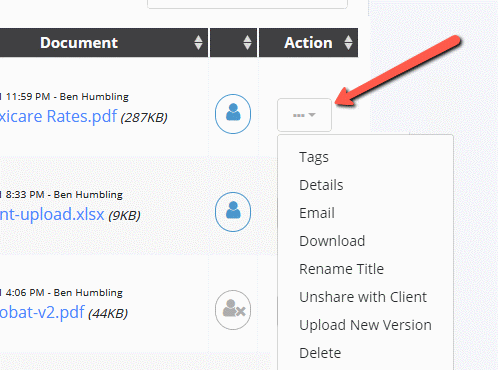Viewport: 498px width, 370px height.
Task: Open the Rates.pdf document link
Action: pyautogui.click(x=58, y=116)
